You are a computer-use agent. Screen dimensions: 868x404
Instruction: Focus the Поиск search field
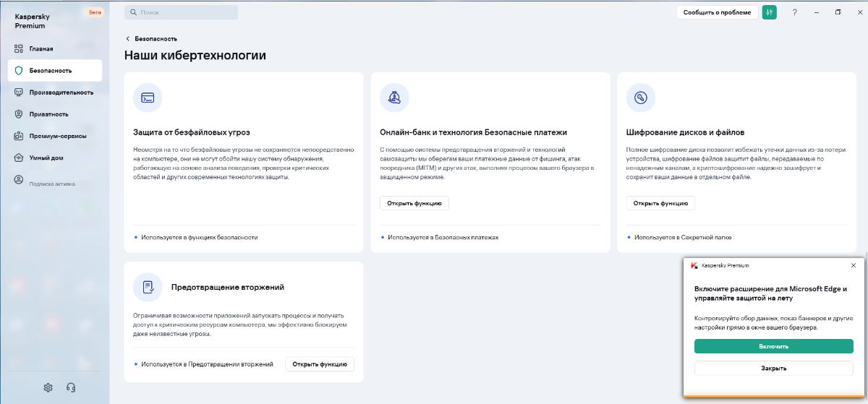tap(181, 12)
